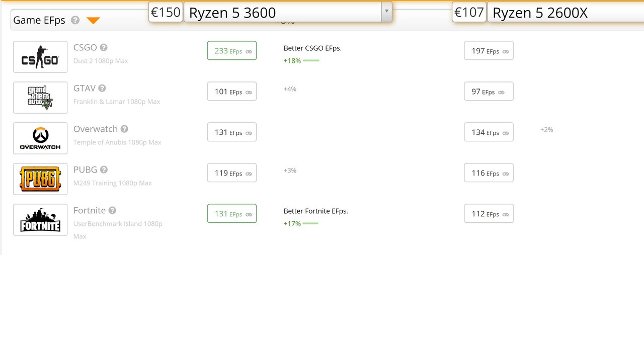Open help icon next to CSGO
Image resolution: width=644 pixels, height=340 pixels.
[x=104, y=48]
